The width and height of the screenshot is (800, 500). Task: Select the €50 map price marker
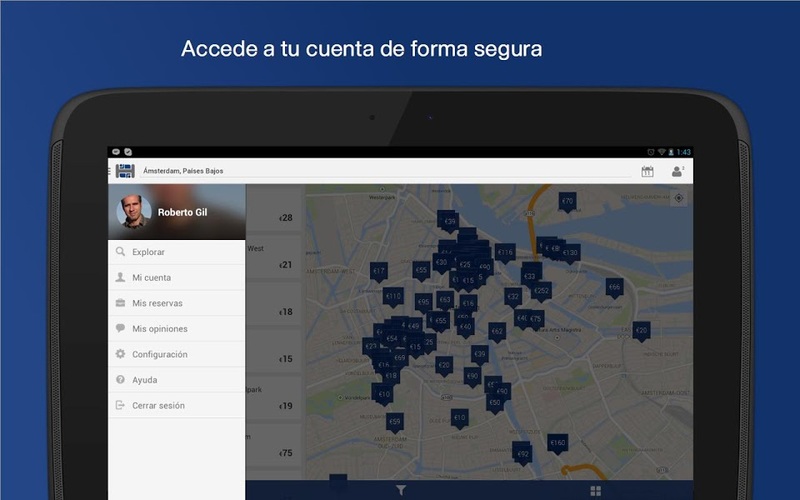[x=495, y=404]
